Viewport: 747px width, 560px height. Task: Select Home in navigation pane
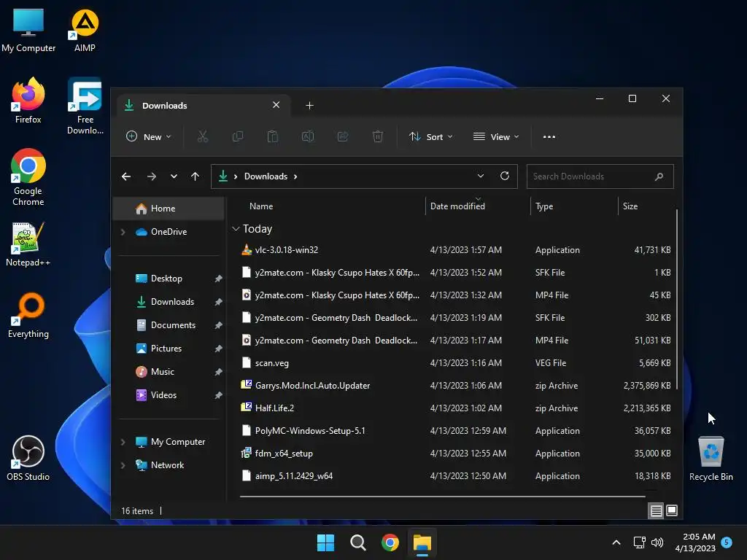click(169, 209)
